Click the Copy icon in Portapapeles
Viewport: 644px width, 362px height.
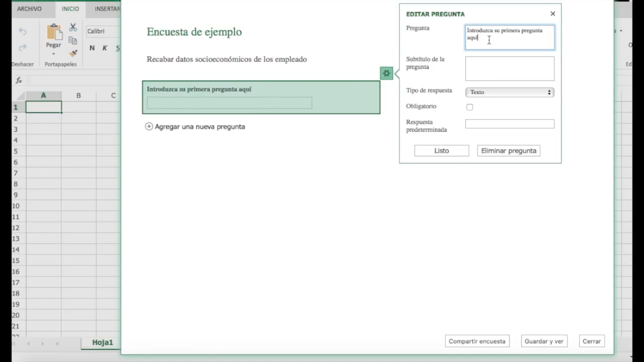[73, 40]
